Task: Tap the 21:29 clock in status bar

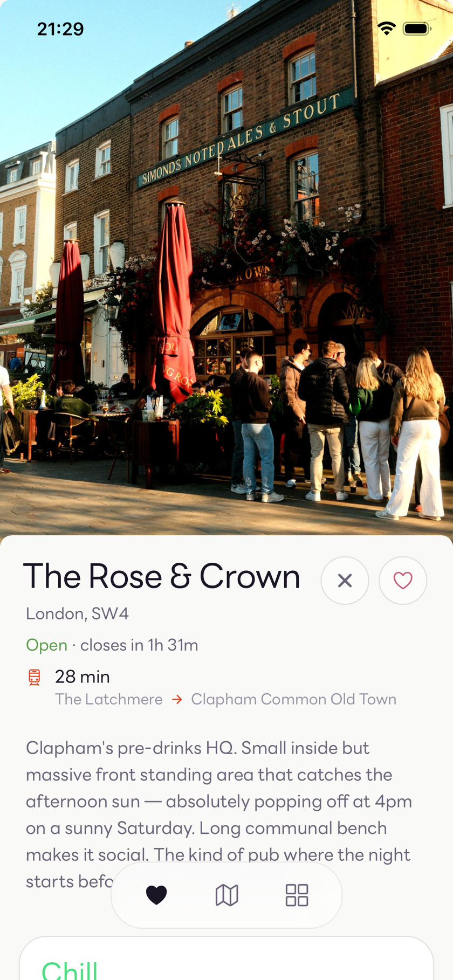Action: tap(60, 29)
